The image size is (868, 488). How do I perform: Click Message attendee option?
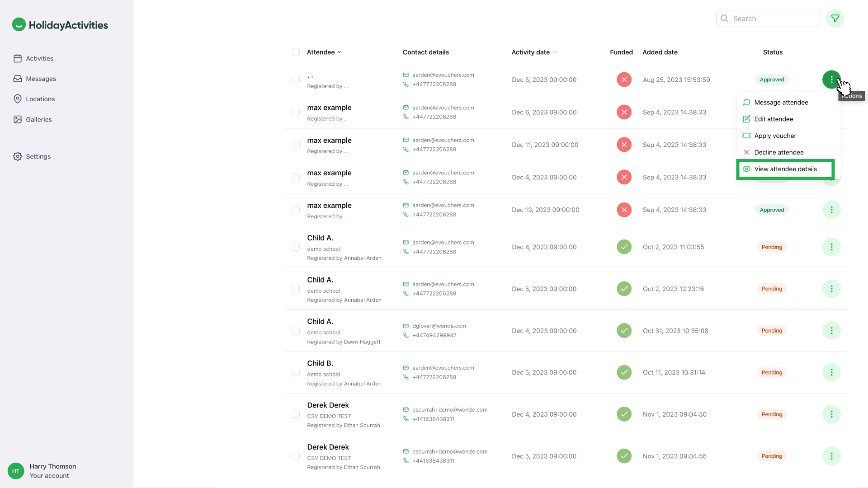[781, 103]
